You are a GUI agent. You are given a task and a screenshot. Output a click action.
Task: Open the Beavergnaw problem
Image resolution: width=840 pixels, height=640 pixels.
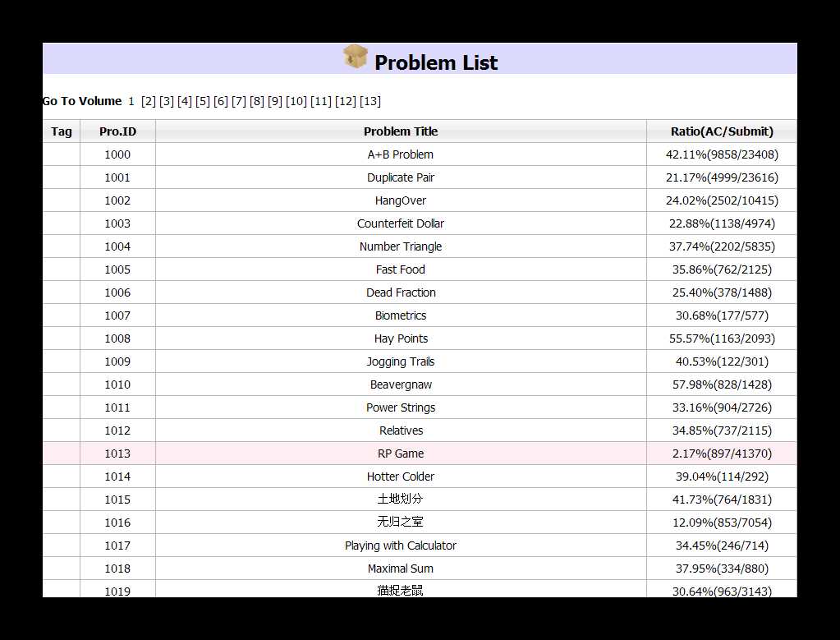point(401,384)
